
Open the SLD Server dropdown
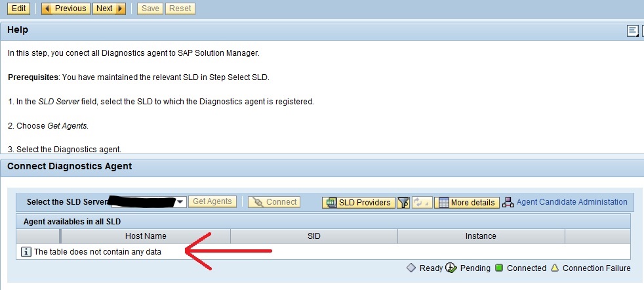(180, 202)
